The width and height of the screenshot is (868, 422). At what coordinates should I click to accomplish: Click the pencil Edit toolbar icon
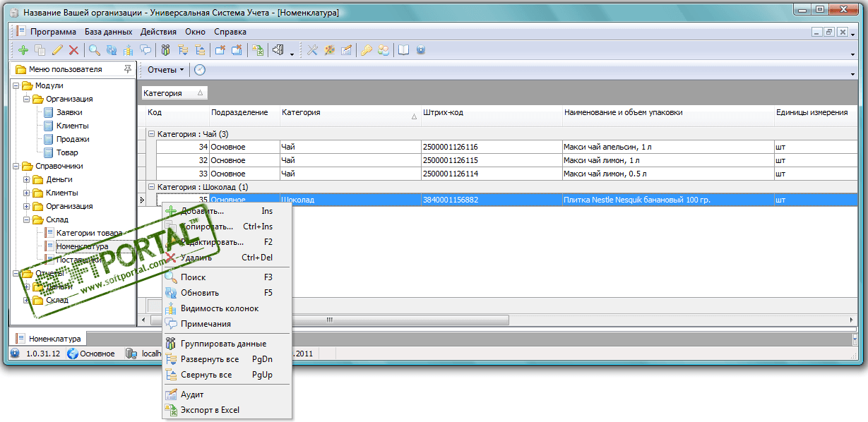(57, 50)
